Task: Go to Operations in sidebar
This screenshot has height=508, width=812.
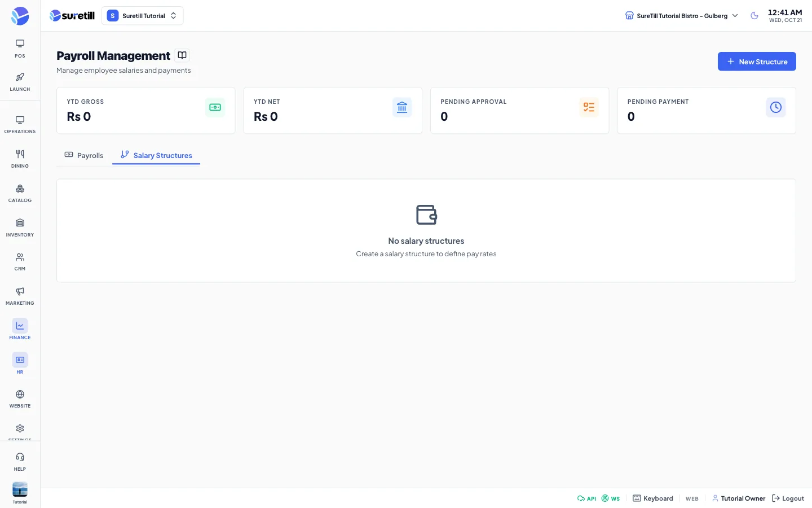Action: 20,125
